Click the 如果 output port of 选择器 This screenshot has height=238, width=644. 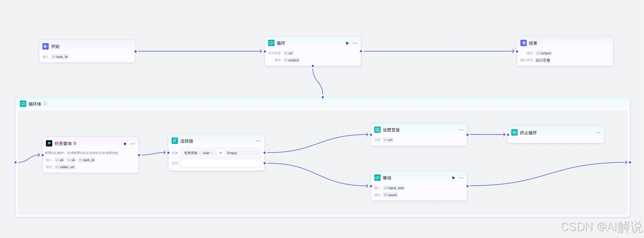click(x=265, y=153)
